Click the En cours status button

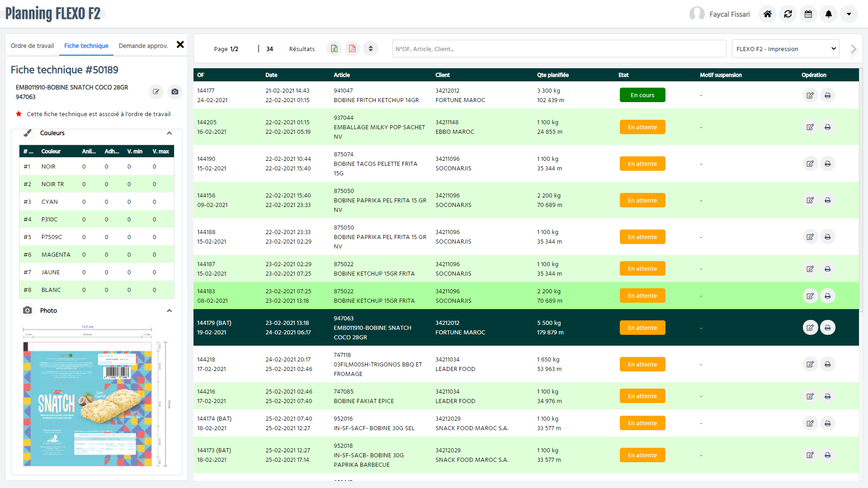pos(642,95)
